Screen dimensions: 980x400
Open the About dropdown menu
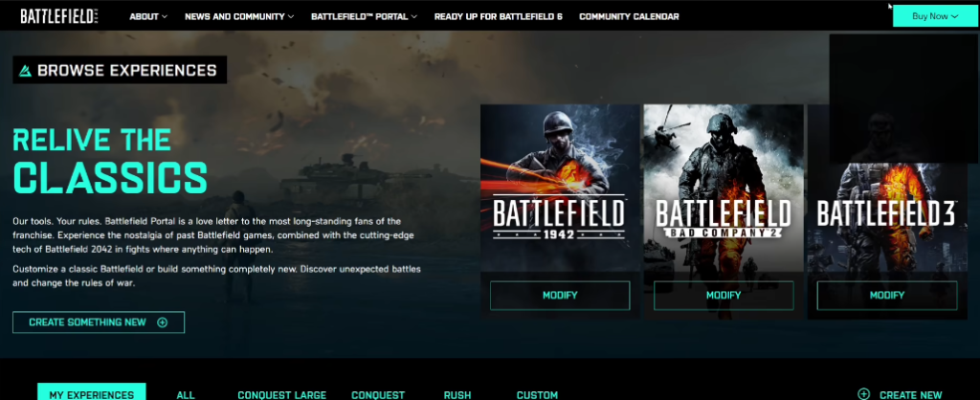[x=148, y=17]
